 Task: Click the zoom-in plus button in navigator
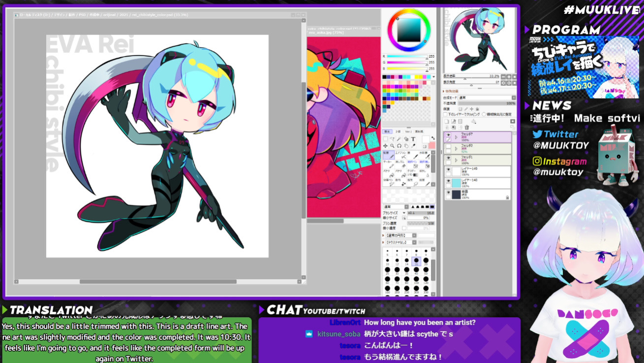[509, 77]
